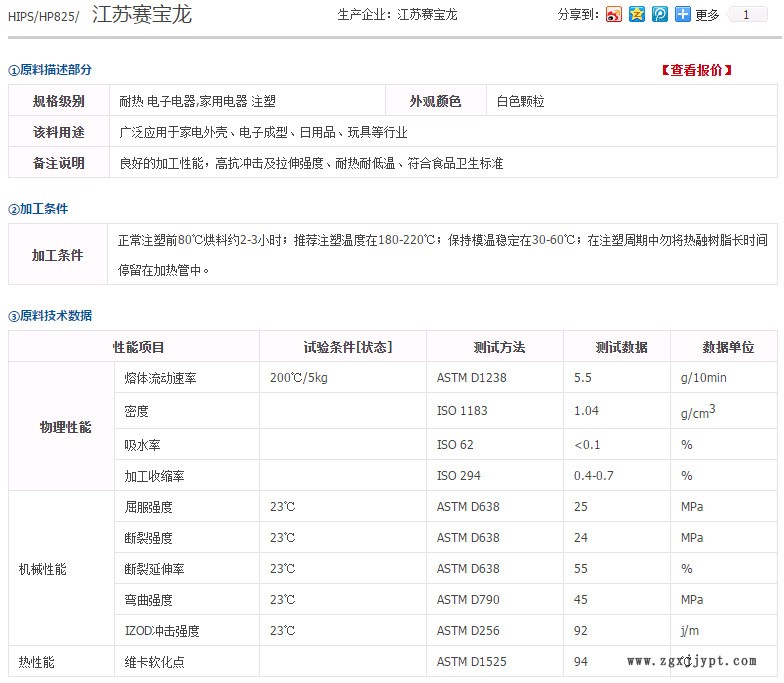Viewport: 784px width, 683px height.
Task: Click the 江苏赛宝龙 title heading
Action: click(142, 14)
